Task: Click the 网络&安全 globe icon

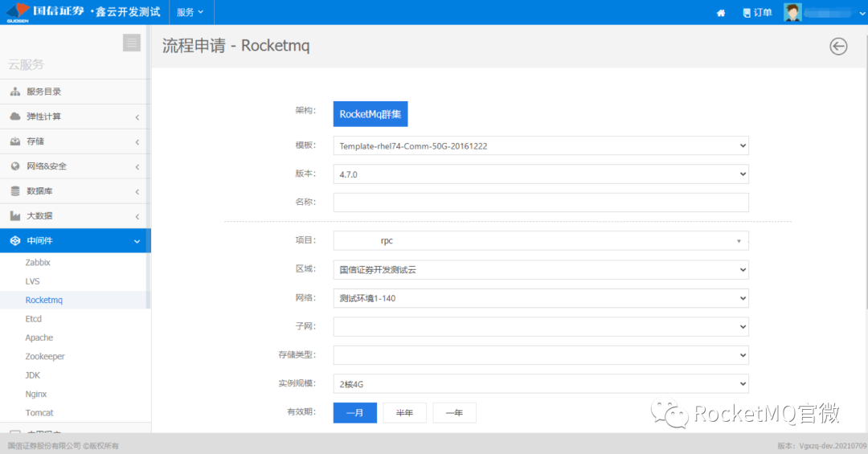Action: click(15, 166)
